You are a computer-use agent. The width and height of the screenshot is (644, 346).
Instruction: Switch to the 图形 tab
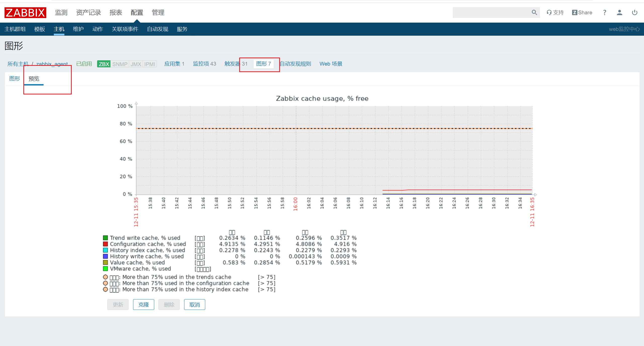click(x=15, y=79)
